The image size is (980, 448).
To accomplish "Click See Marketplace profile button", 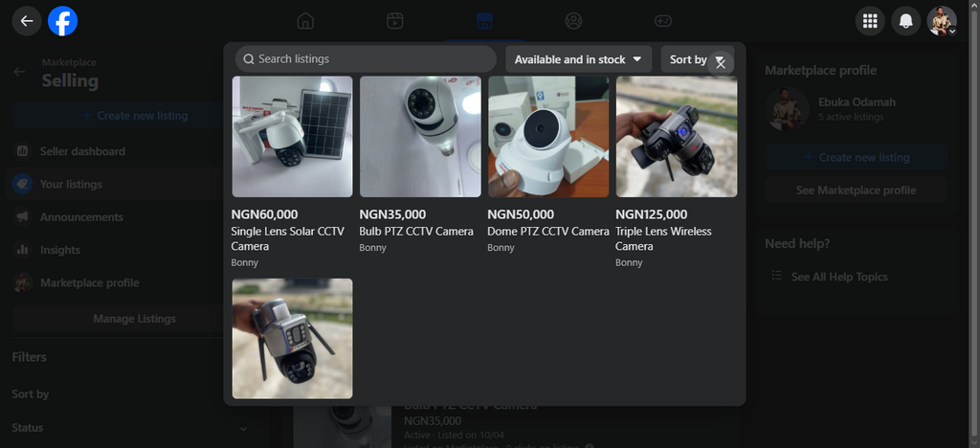I will [x=857, y=190].
